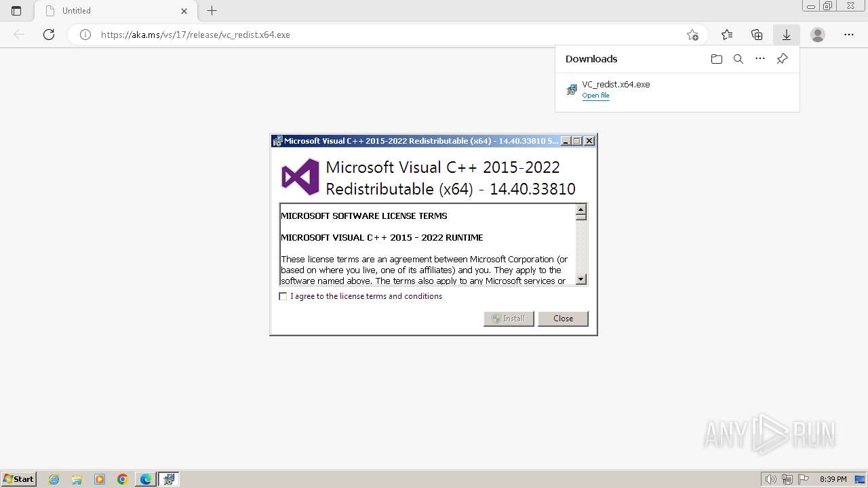
Task: Minimize the Edge browser window
Action: [x=811, y=5]
